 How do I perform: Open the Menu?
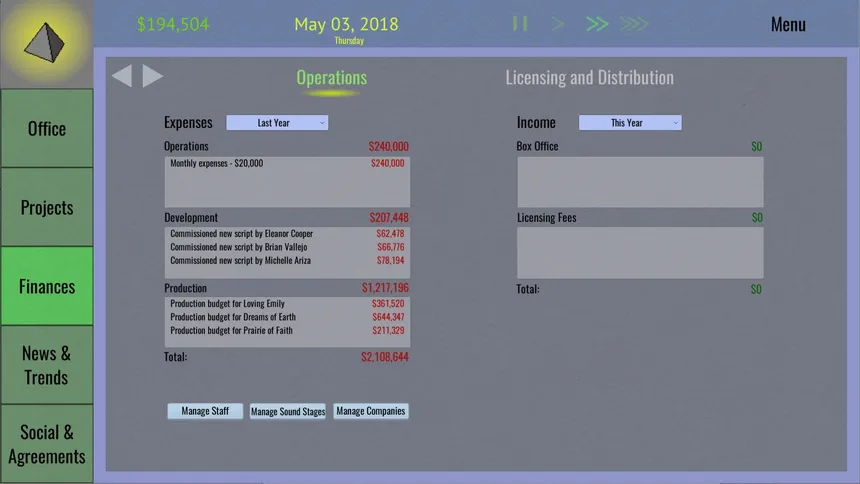point(788,24)
